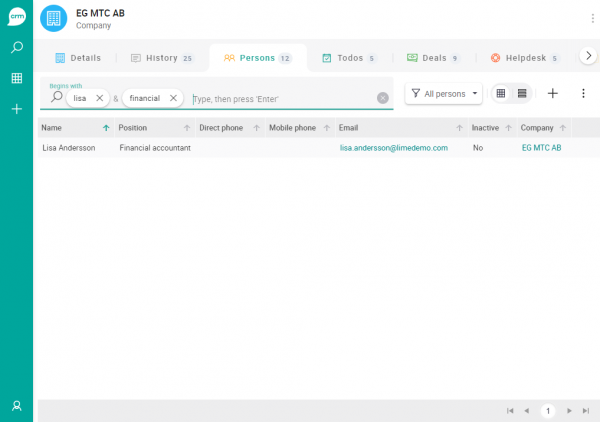Open the user profile icon at bottom left
600x422 pixels.
(17, 406)
